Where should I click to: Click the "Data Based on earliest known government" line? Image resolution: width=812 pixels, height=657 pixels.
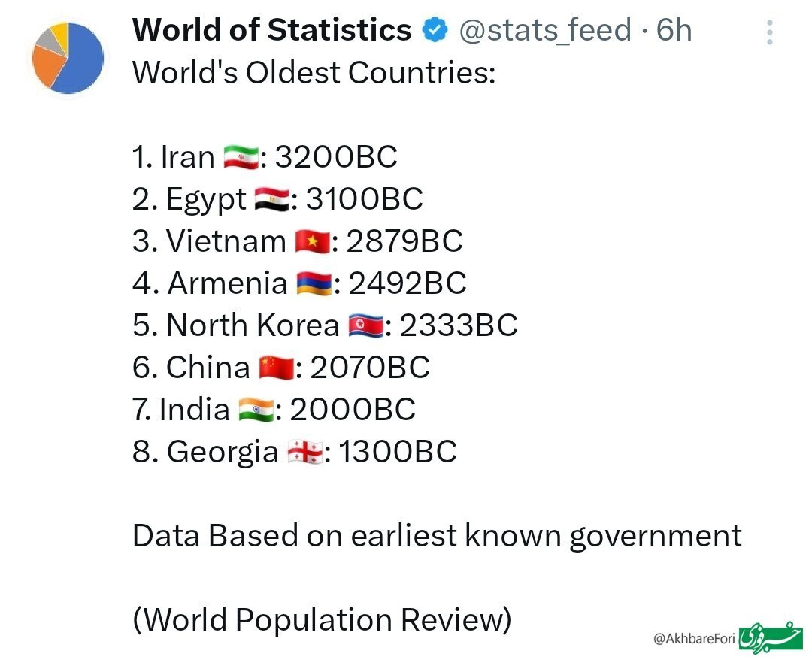[x=437, y=536]
